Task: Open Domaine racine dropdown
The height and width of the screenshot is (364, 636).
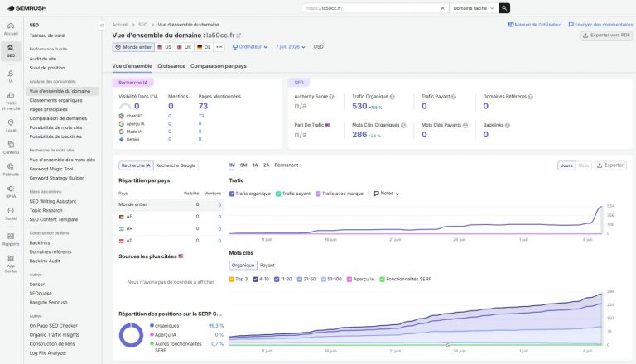Action: pos(474,8)
